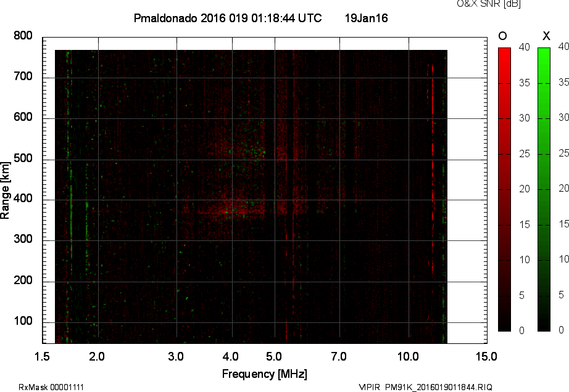
Task: Select the 19Jan16 date label
Action: 366,18
